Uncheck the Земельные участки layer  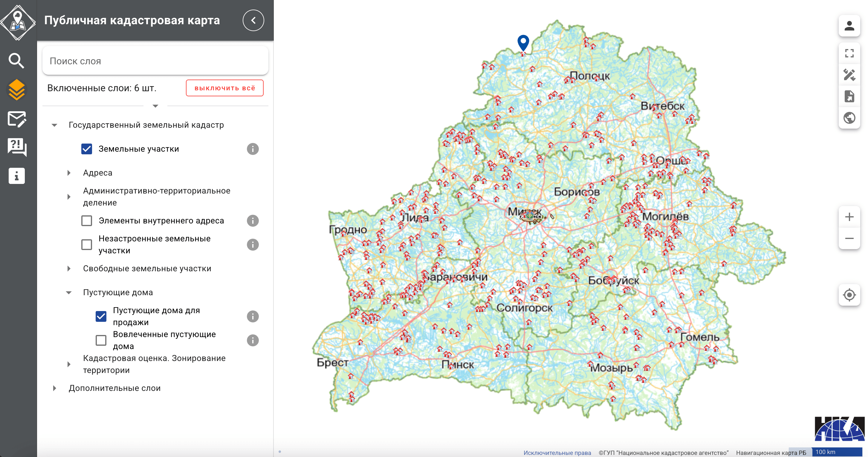87,149
